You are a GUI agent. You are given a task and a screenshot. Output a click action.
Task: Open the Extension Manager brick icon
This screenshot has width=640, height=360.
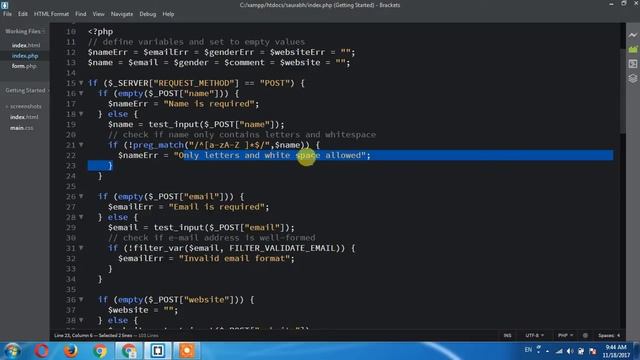coord(633,49)
